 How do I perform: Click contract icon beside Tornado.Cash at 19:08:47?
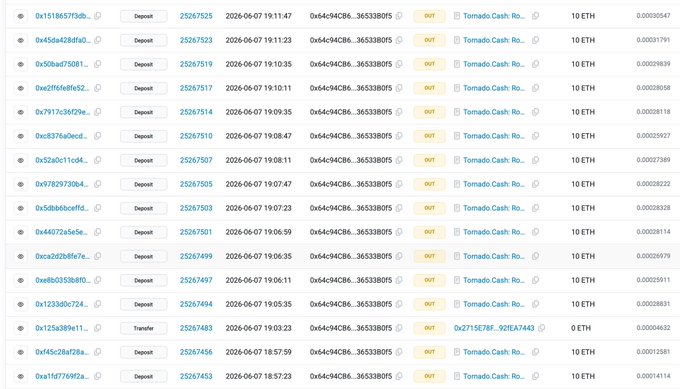tap(457, 136)
